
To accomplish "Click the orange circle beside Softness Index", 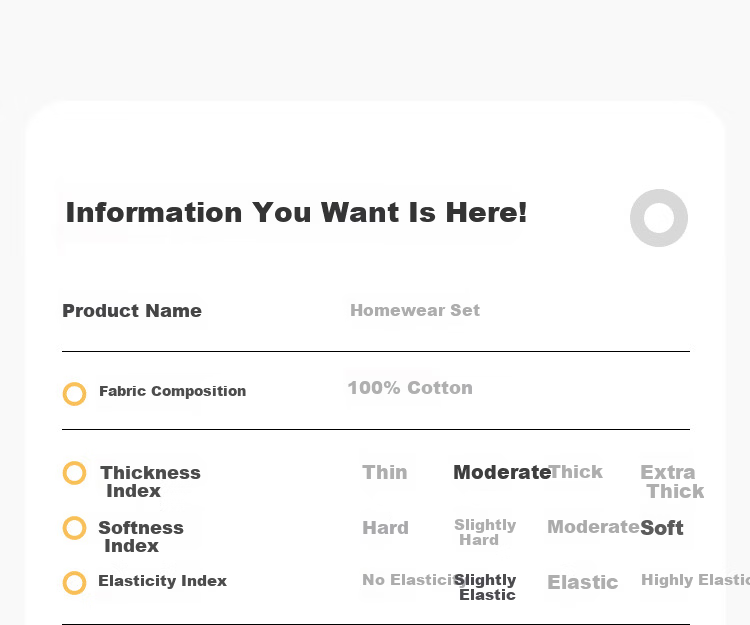I will click(x=75, y=528).
